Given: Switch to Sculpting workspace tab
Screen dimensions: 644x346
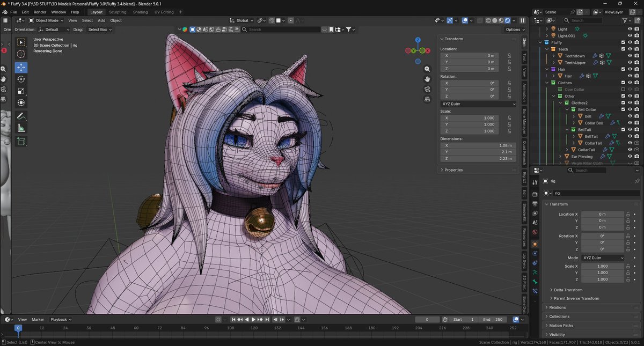Looking at the screenshot, I should coord(118,12).
